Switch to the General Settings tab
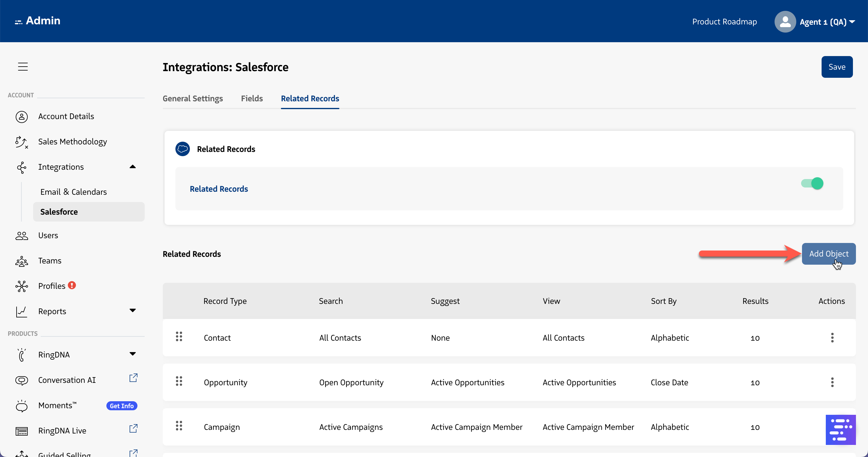868x457 pixels. [193, 98]
